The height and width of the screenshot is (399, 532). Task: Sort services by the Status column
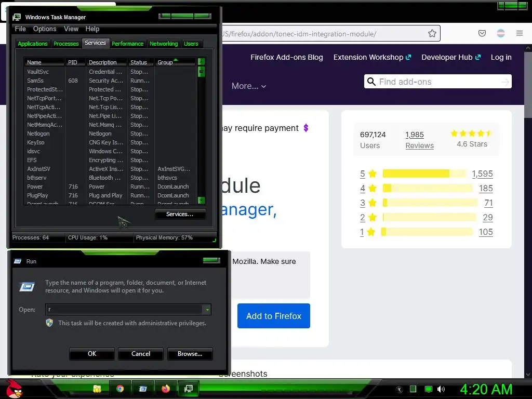141,62
